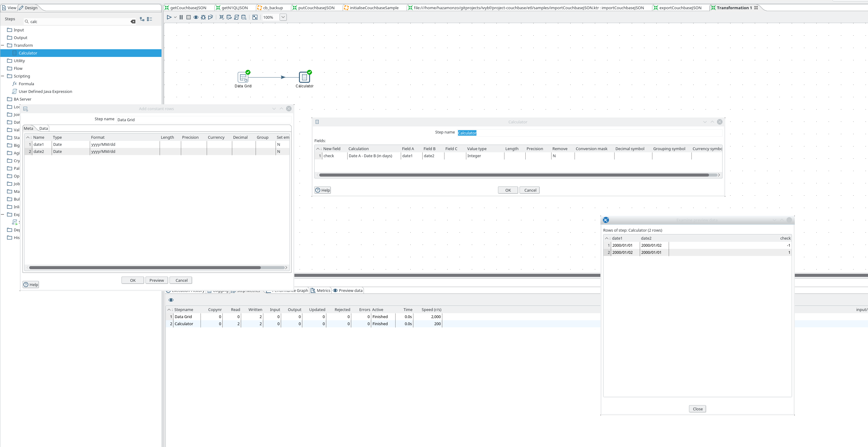Toggle sort arrow in preview data table
This screenshot has width=868, height=447.
(x=607, y=238)
